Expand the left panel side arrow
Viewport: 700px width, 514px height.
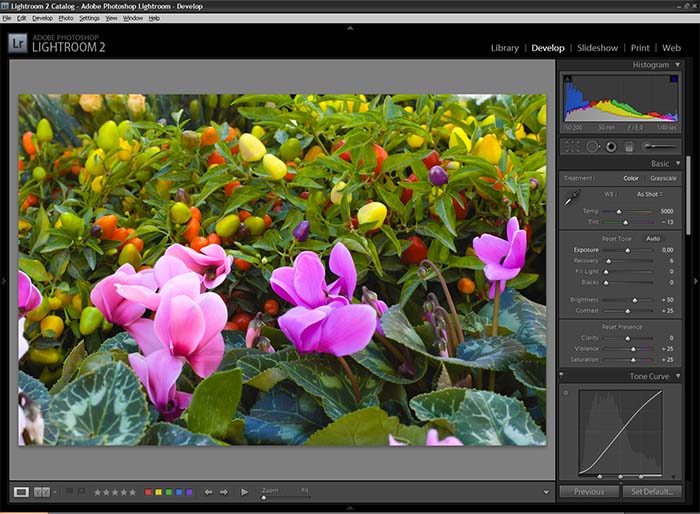4,281
